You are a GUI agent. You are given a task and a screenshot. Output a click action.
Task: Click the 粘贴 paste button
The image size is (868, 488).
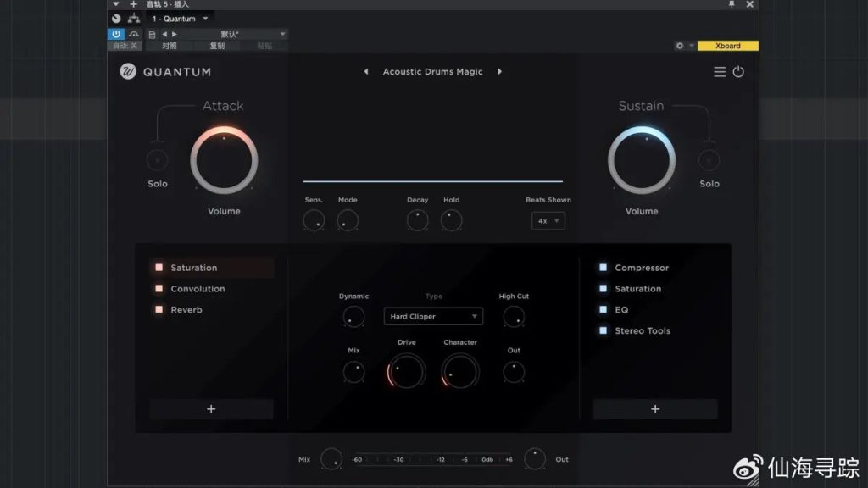(x=264, y=46)
